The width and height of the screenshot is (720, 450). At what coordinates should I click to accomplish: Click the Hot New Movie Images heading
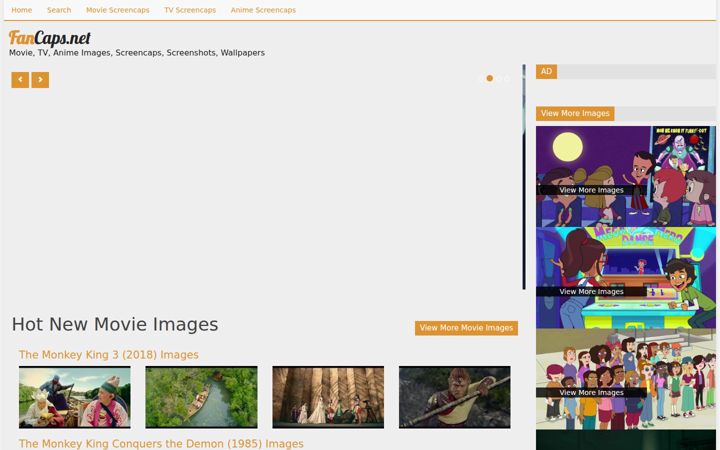point(115,324)
